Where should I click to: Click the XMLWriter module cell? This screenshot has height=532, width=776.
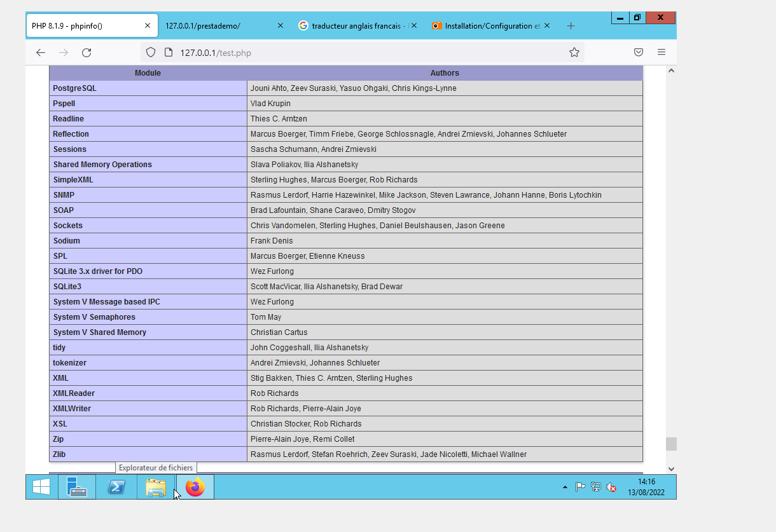point(148,409)
